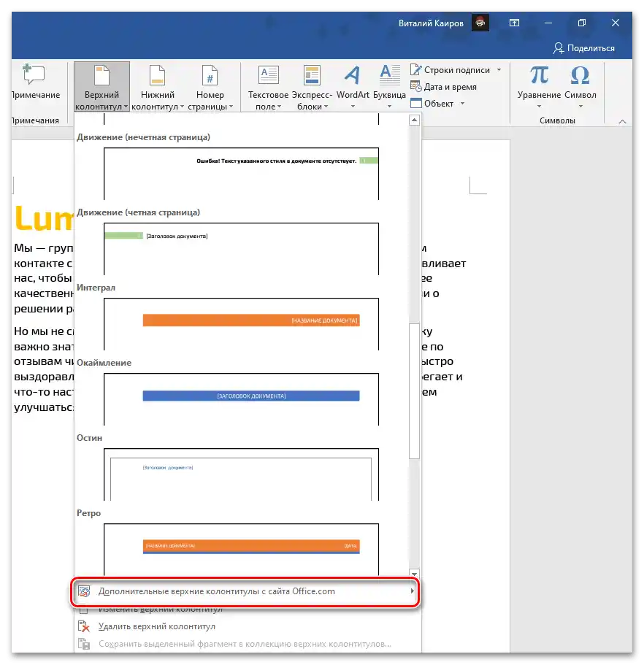Click Строки подписи signature line
This screenshot has height=665, width=644.
tap(450, 70)
